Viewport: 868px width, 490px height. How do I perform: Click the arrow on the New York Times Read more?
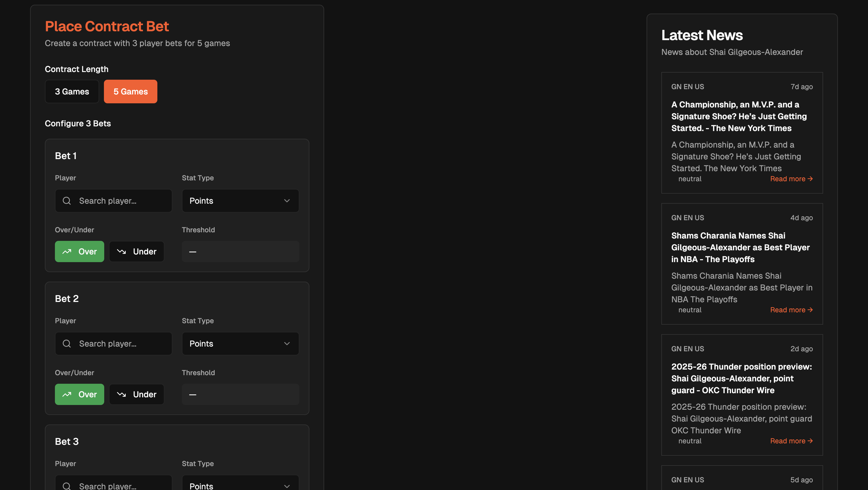click(x=810, y=179)
